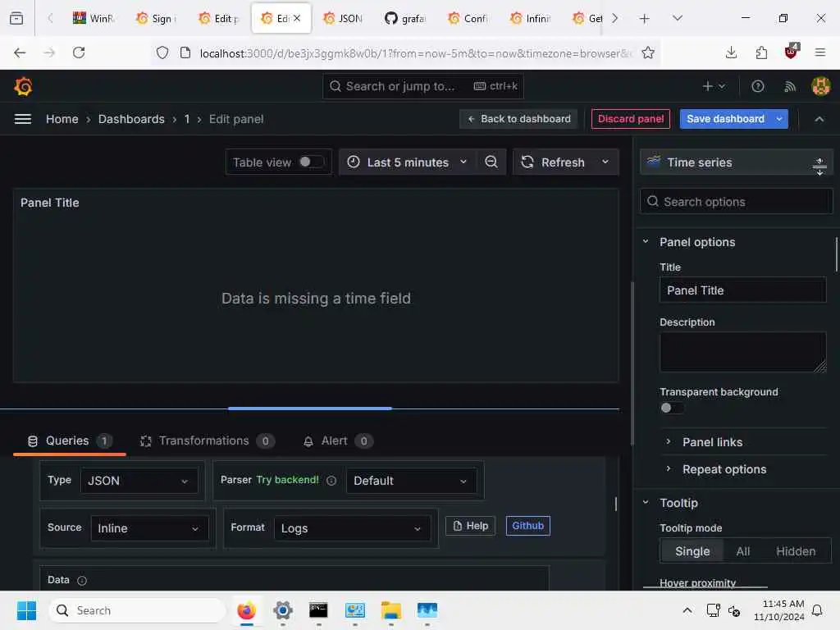Switch to the Sign in browser tab
Image resolution: width=840 pixels, height=630 pixels.
(156, 18)
